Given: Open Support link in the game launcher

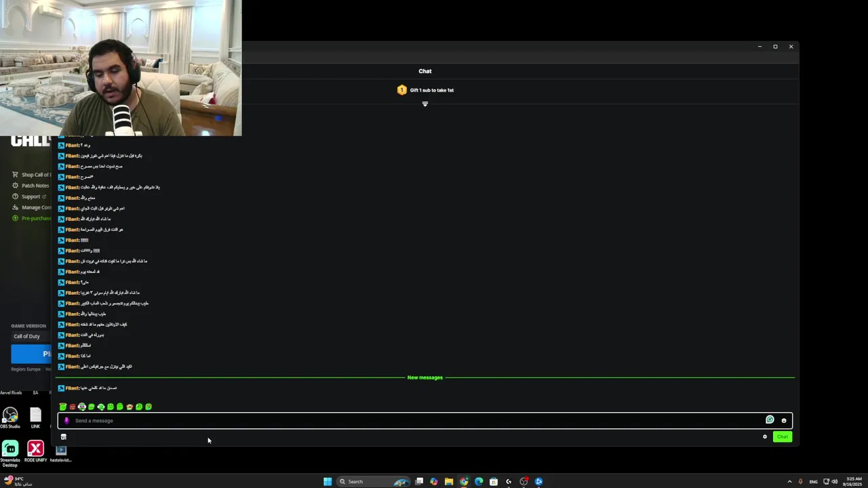Looking at the screenshot, I should point(29,197).
